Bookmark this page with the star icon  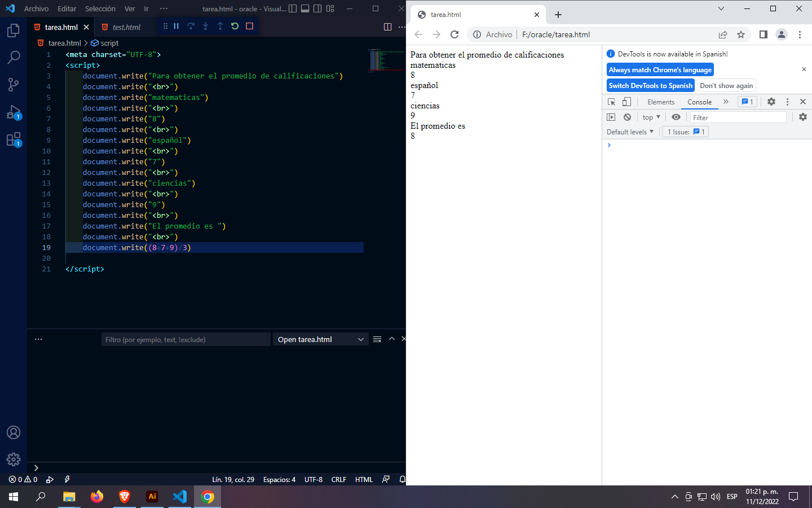741,34
